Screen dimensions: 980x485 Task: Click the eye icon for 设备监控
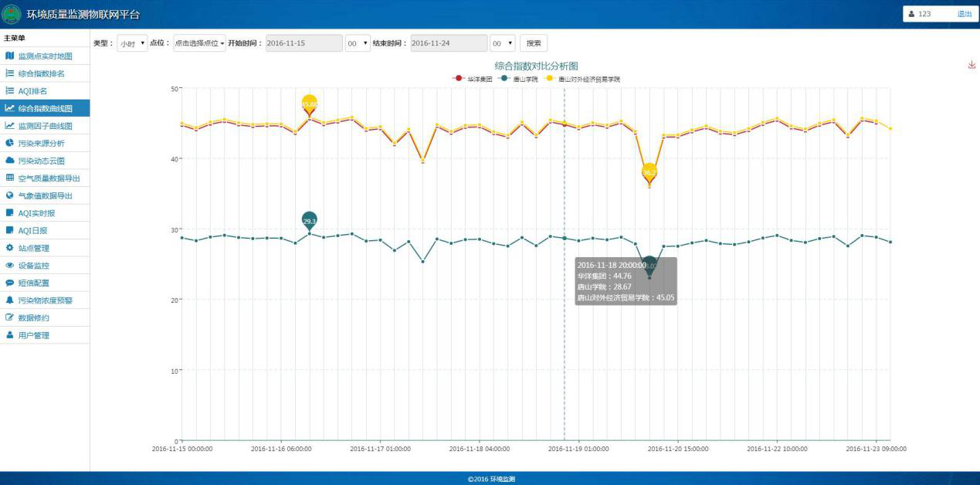(x=9, y=265)
